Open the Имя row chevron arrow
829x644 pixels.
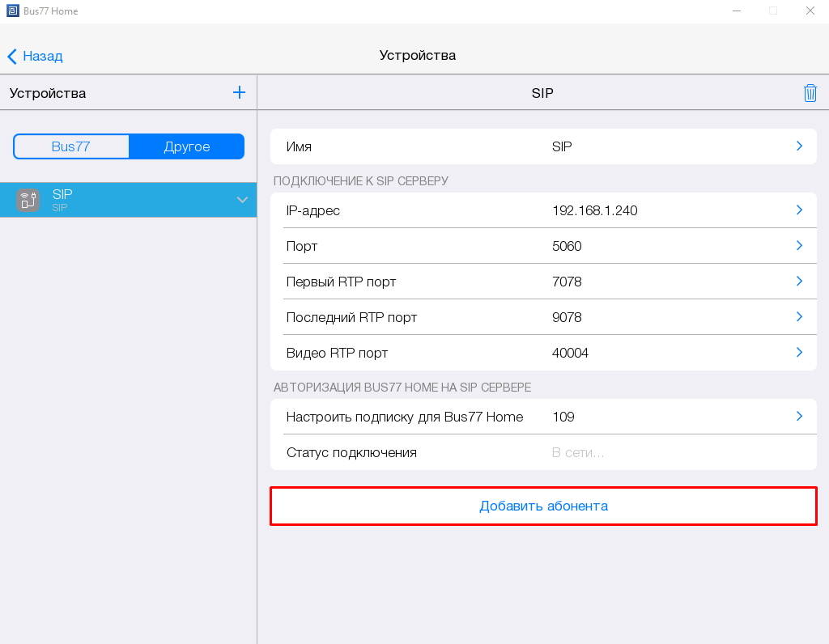pos(799,146)
